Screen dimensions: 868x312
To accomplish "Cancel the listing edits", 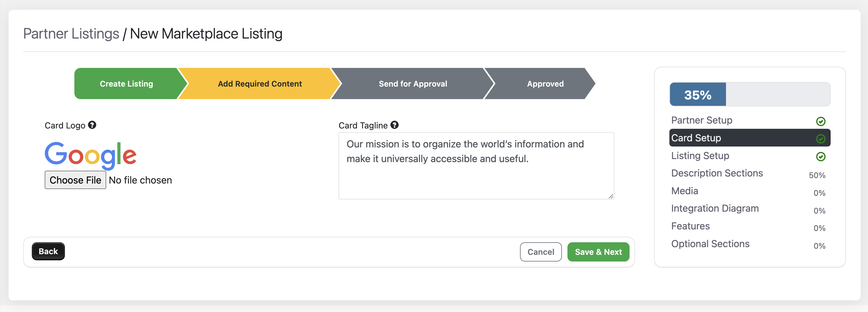I will pyautogui.click(x=541, y=252).
